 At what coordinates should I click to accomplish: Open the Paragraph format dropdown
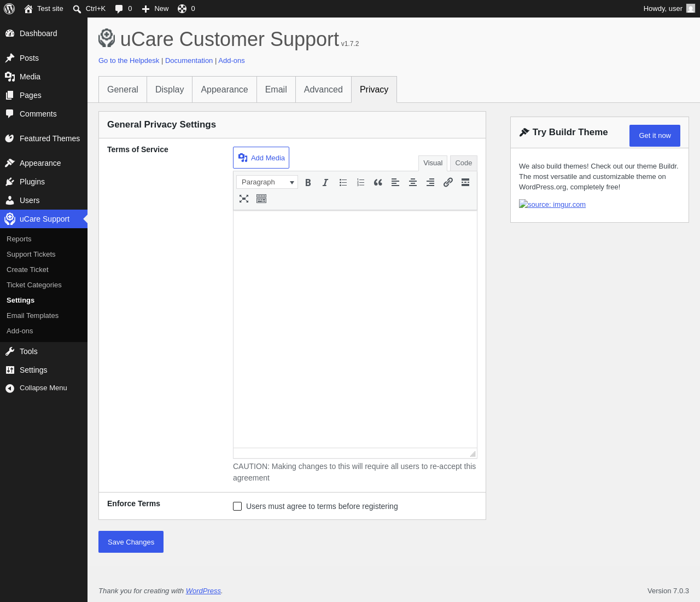coord(267,182)
